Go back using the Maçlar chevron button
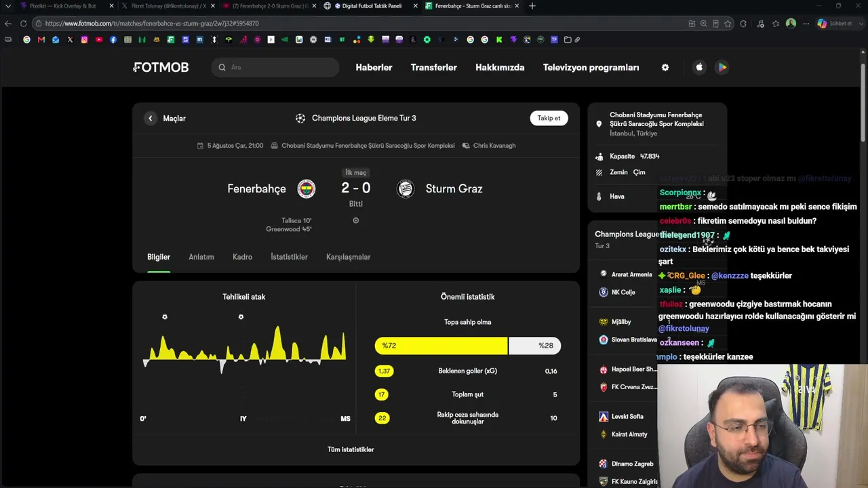The width and height of the screenshot is (868, 488). click(x=151, y=118)
